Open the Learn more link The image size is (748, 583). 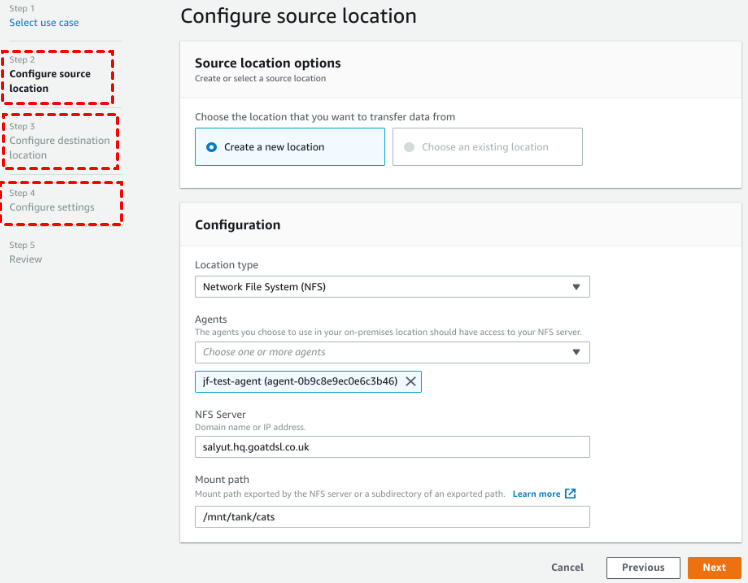536,494
